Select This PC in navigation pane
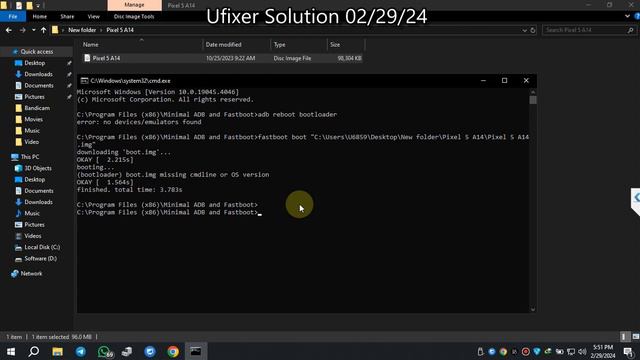 [x=30, y=157]
